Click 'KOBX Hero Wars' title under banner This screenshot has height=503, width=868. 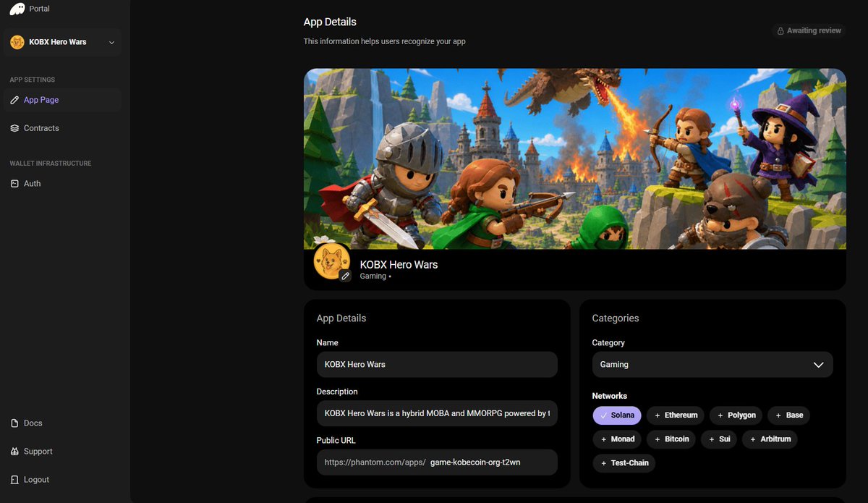(399, 265)
